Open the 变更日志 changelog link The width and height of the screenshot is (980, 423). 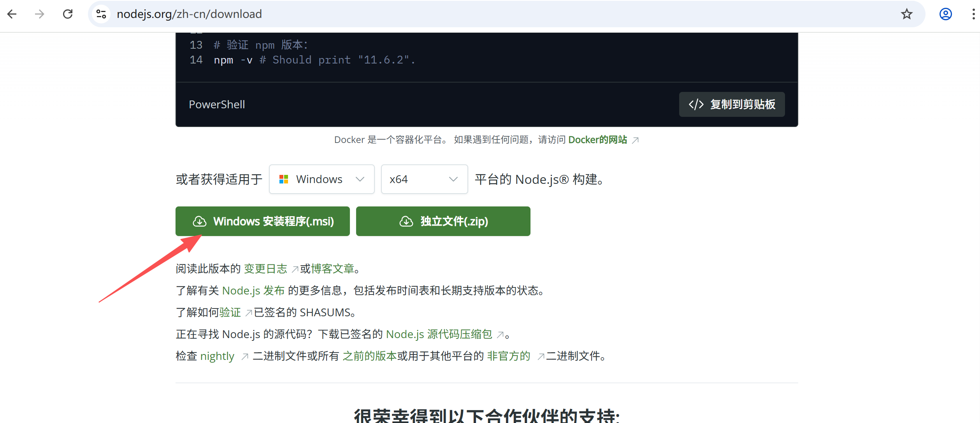point(265,269)
